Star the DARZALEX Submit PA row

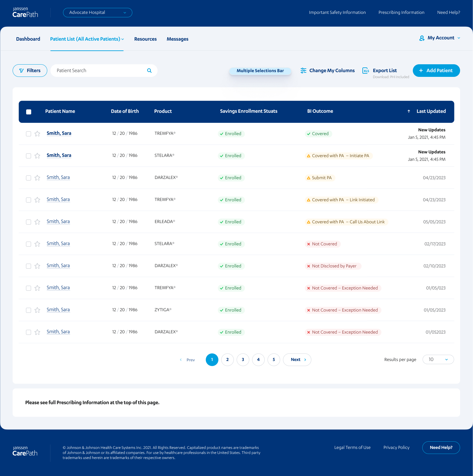(37, 178)
